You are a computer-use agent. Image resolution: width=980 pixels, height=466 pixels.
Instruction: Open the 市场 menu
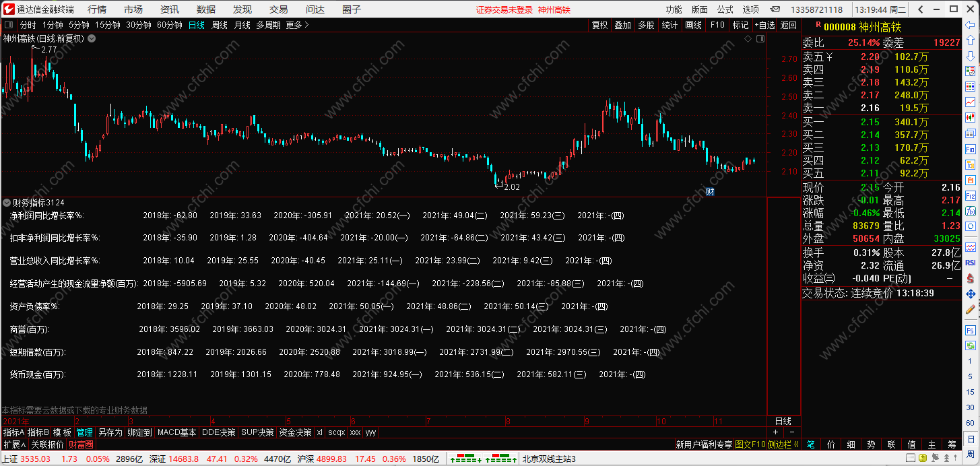click(x=133, y=9)
